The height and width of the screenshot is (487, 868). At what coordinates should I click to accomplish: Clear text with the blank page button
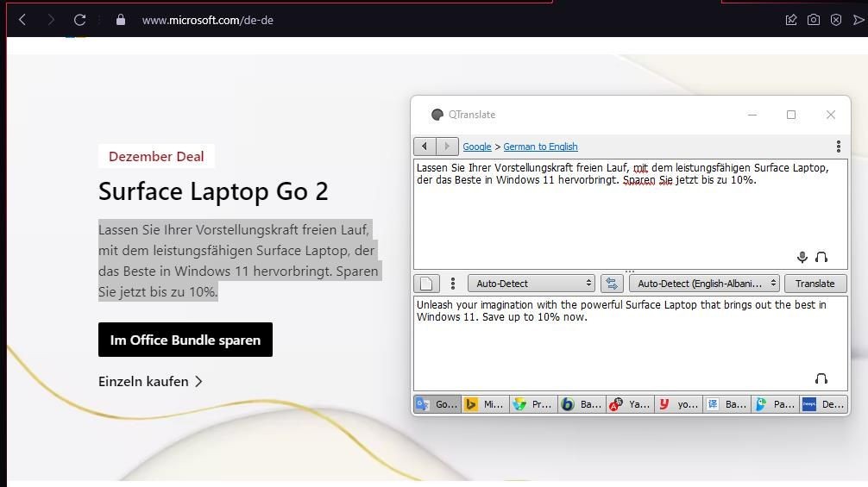(426, 284)
